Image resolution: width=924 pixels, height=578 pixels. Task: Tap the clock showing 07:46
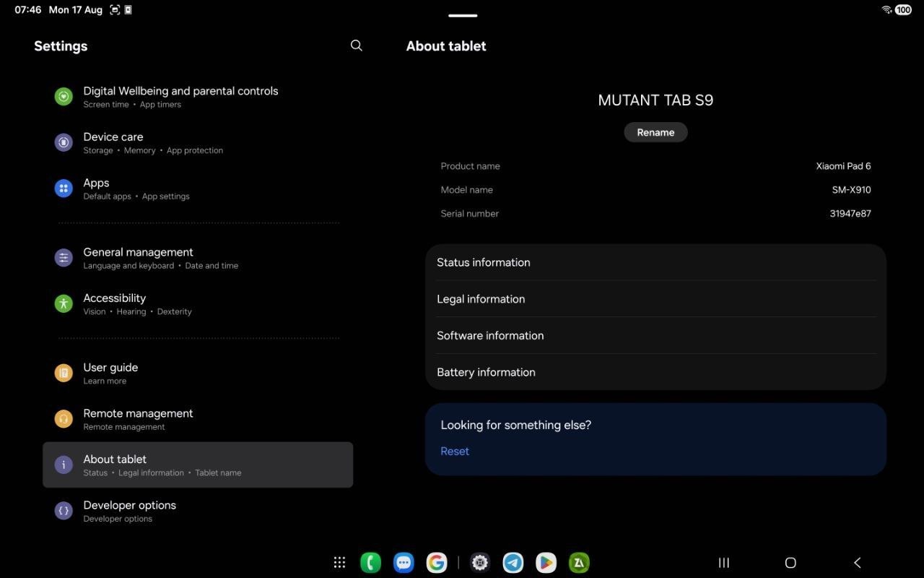28,10
